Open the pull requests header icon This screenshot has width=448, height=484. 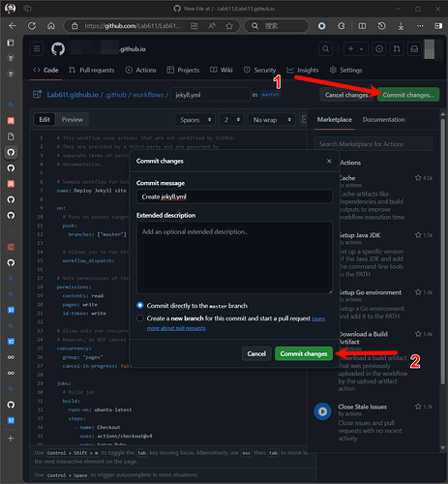(x=397, y=48)
